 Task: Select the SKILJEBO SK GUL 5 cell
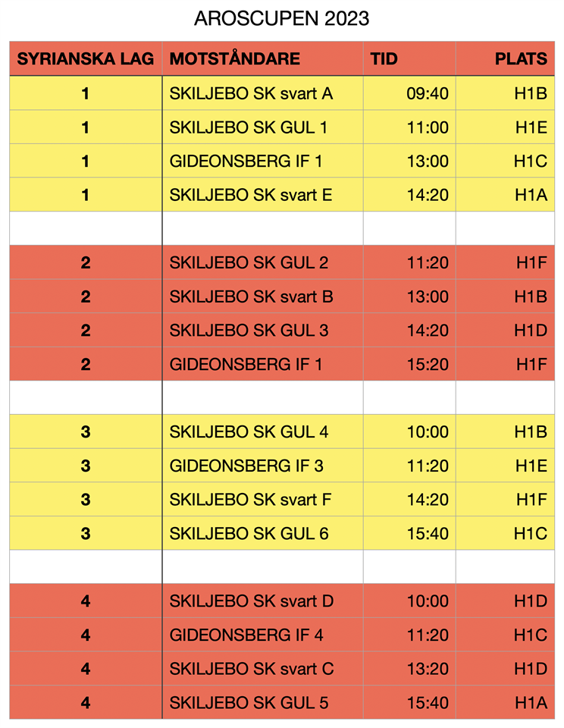point(249,703)
